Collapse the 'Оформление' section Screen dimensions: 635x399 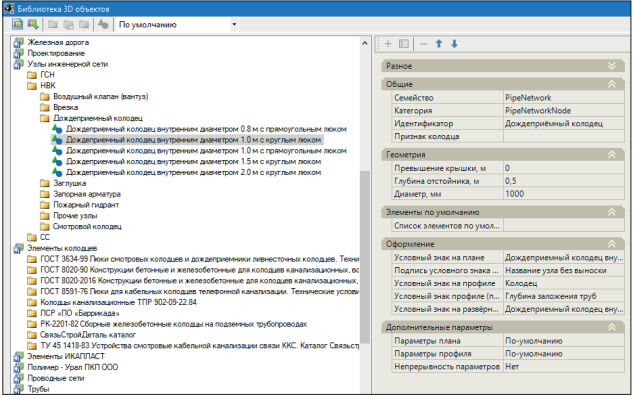[612, 244]
